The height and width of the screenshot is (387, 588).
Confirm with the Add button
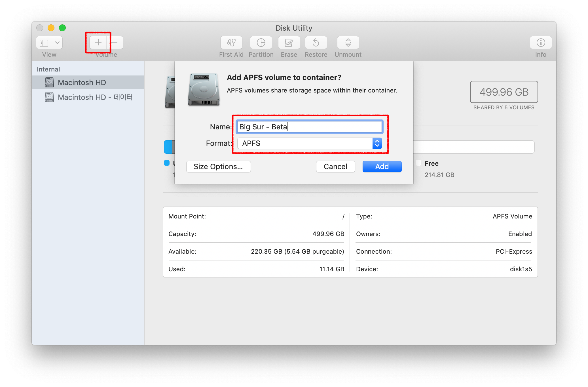point(382,167)
